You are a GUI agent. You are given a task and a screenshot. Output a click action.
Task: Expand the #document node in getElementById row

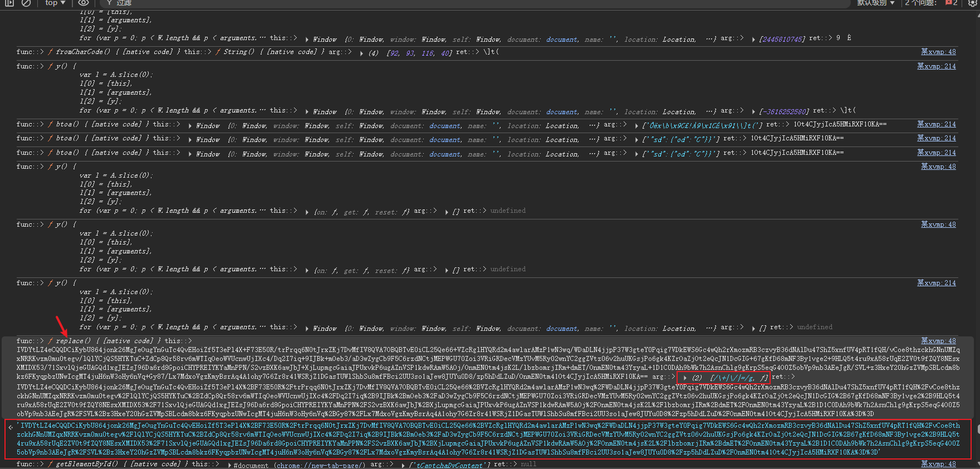(x=231, y=465)
